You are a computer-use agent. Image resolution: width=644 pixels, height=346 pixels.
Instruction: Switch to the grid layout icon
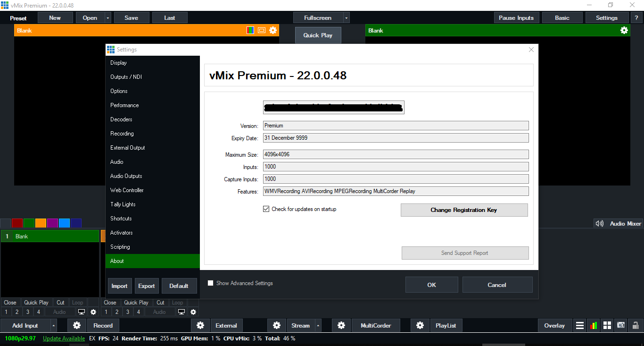pos(607,325)
